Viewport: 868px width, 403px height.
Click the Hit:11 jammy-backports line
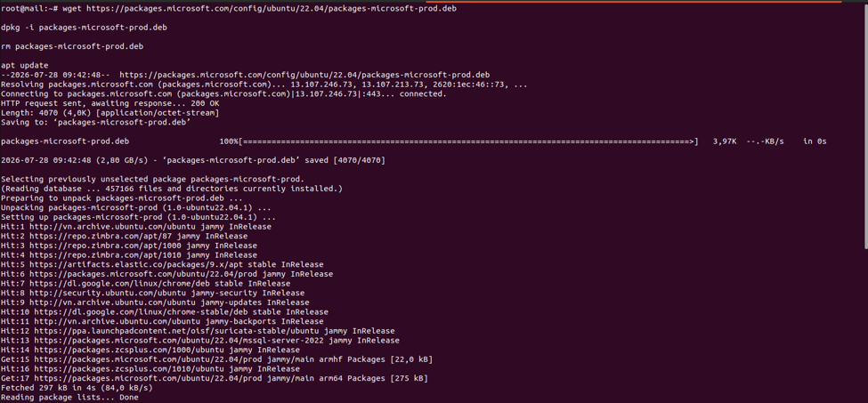[x=162, y=321]
